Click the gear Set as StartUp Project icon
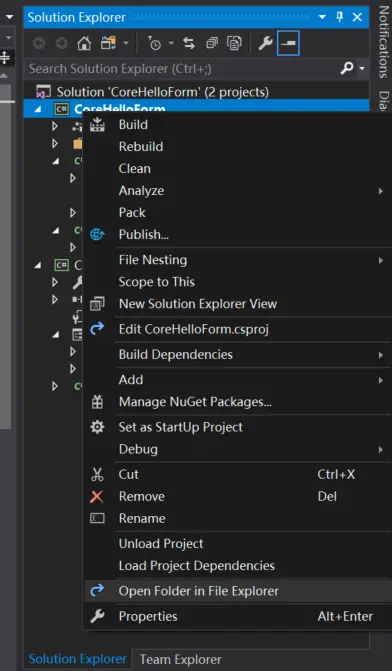 (x=98, y=427)
